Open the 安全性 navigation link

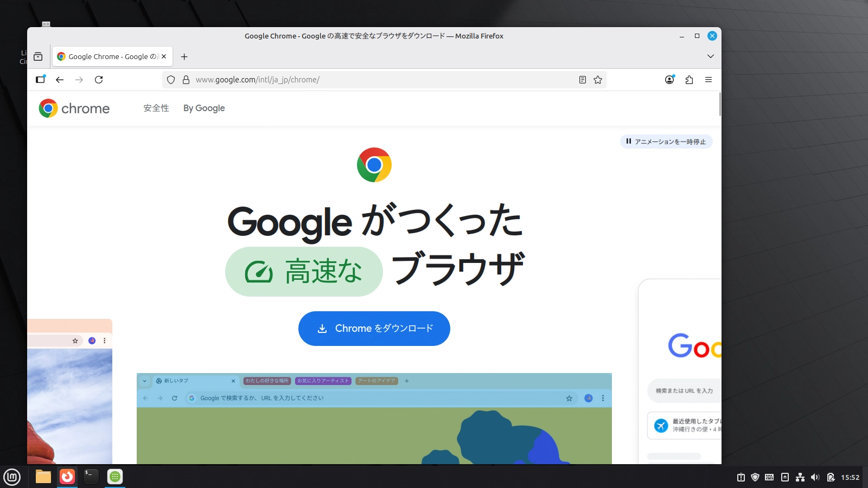point(156,108)
